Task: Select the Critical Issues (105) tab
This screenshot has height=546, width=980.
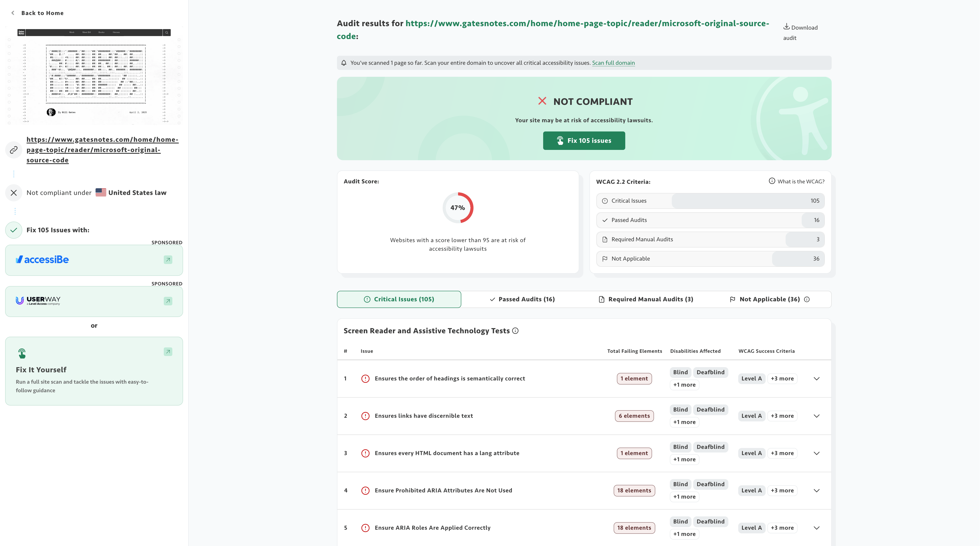Action: (x=399, y=299)
